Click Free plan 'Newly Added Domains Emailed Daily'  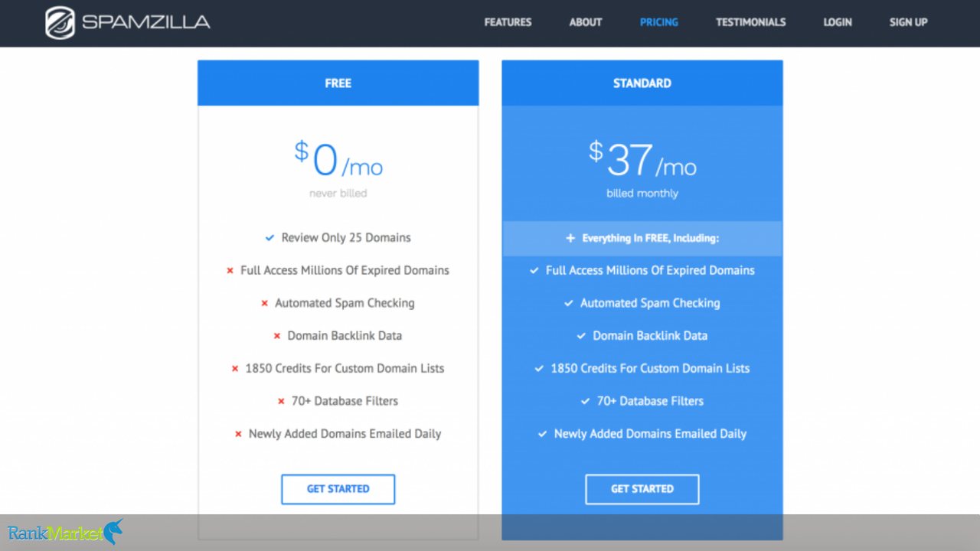(x=345, y=434)
